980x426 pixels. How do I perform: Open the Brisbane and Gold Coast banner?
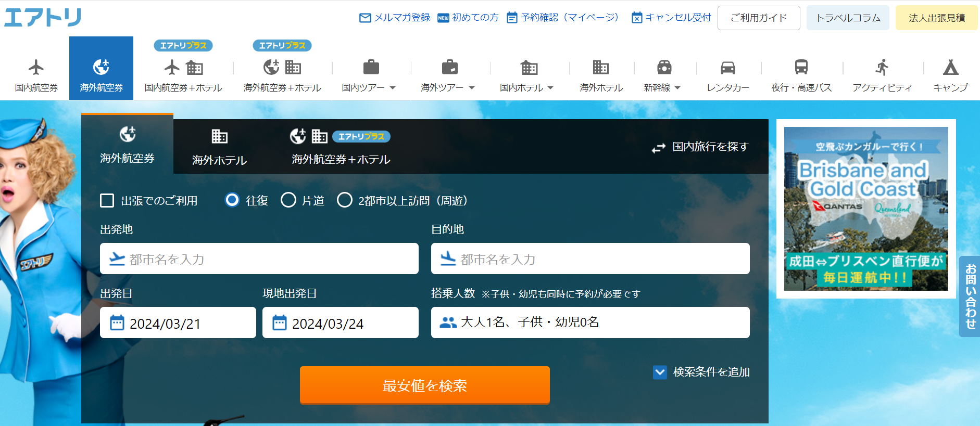click(866, 209)
